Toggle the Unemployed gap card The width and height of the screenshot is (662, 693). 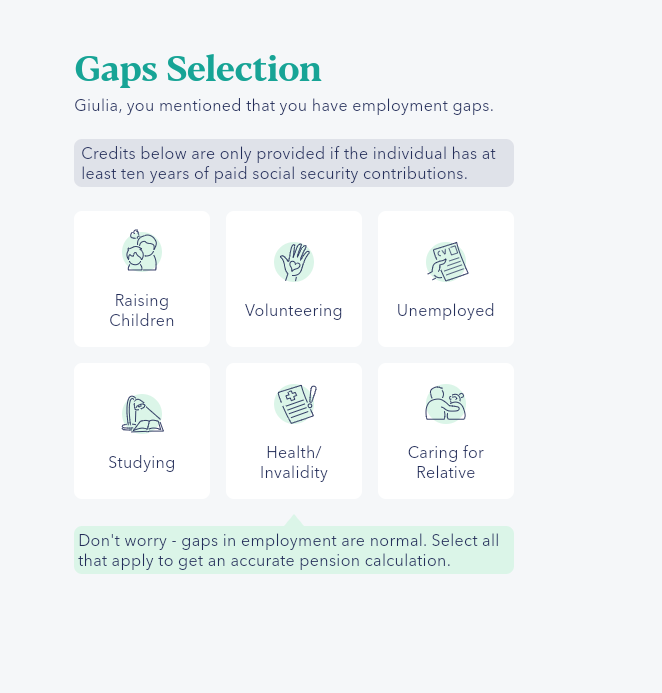[446, 279]
